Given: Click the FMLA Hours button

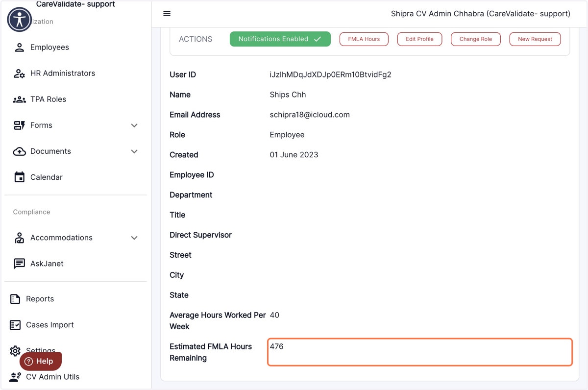Looking at the screenshot, I should click(x=364, y=39).
